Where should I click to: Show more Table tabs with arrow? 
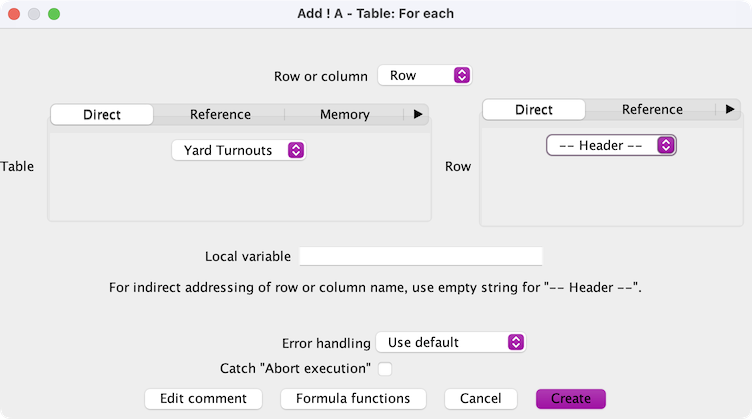coord(418,115)
